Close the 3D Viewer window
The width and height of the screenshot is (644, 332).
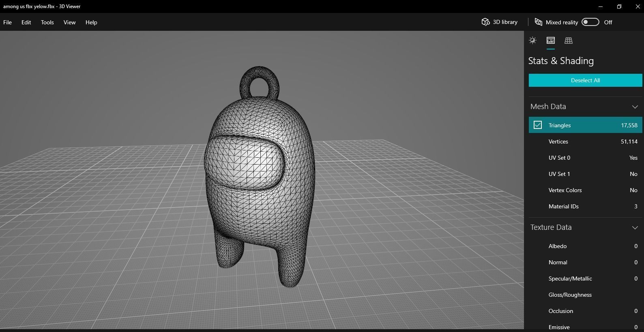[x=638, y=6]
